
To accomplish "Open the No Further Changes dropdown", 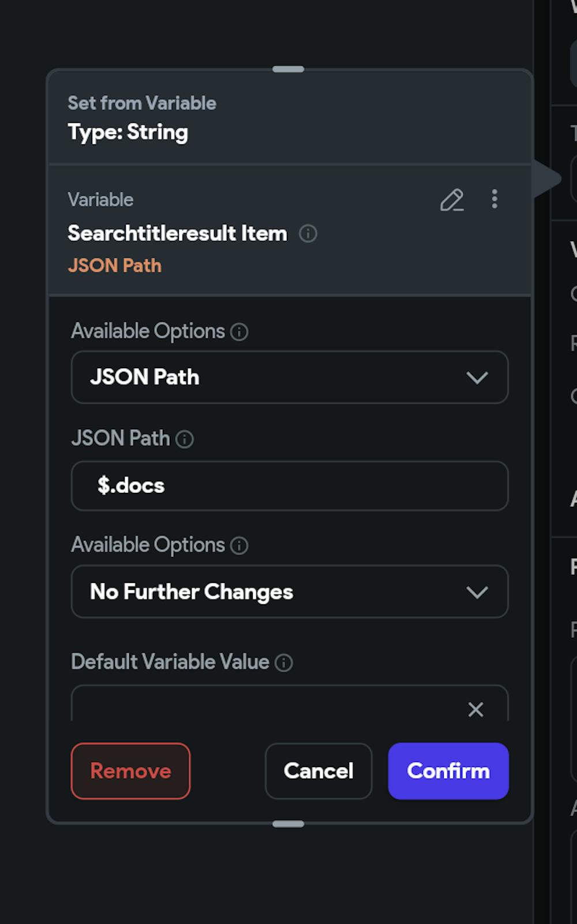I will coord(290,592).
